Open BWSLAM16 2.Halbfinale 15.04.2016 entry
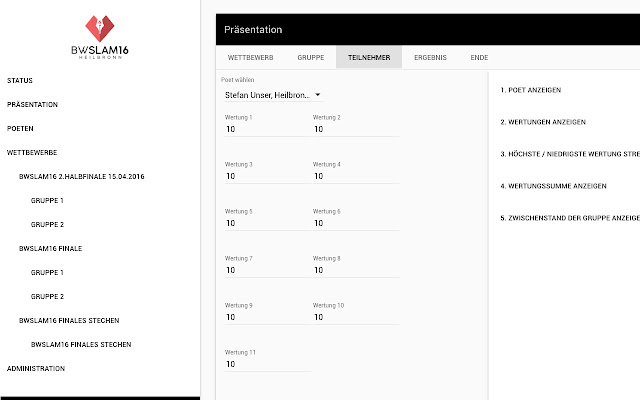 click(x=82, y=176)
